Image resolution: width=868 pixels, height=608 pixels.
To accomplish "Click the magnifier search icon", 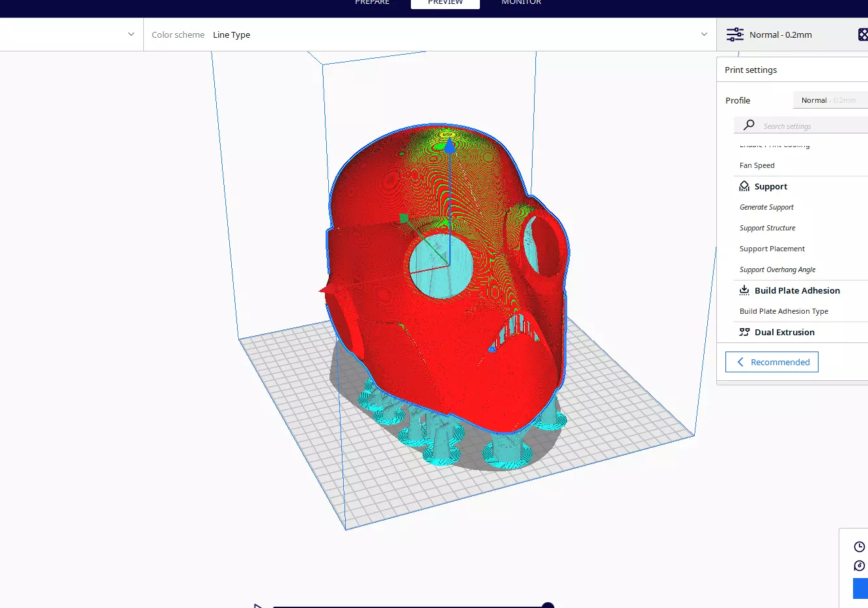I will coord(749,125).
